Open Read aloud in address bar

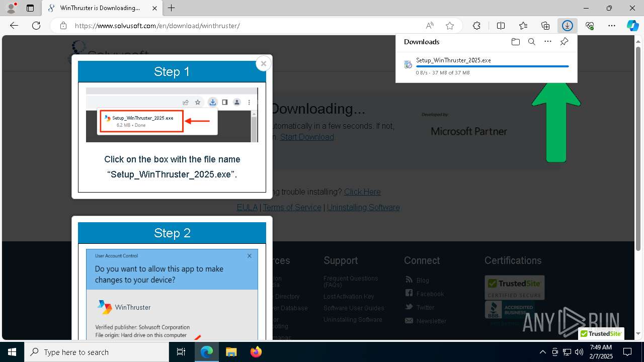click(430, 26)
